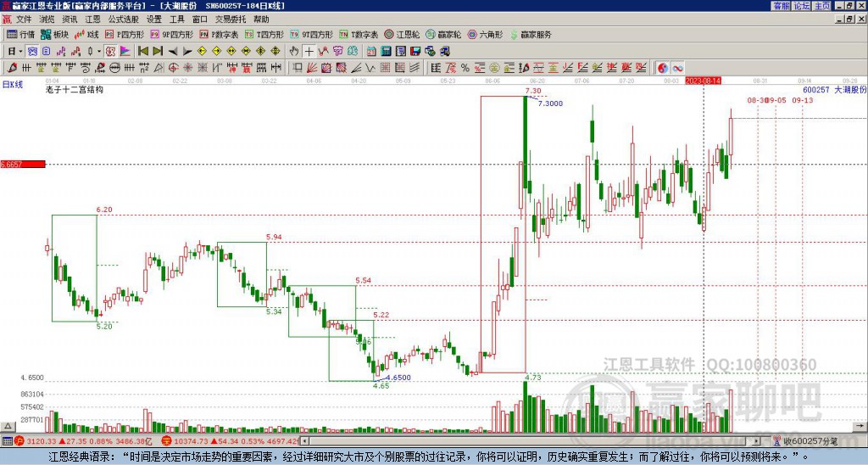Open the 窗口 menu
This screenshot has width=868, height=465.
200,20
